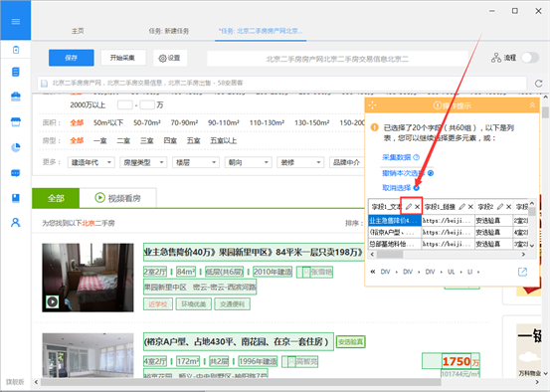Open the 朝向 dropdown
This screenshot has height=392, width=550.
[x=248, y=162]
